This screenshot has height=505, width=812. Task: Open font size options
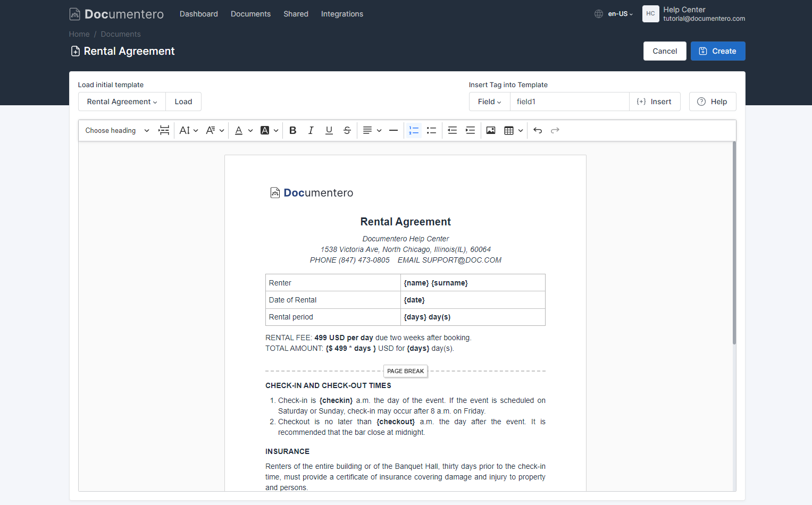189,130
